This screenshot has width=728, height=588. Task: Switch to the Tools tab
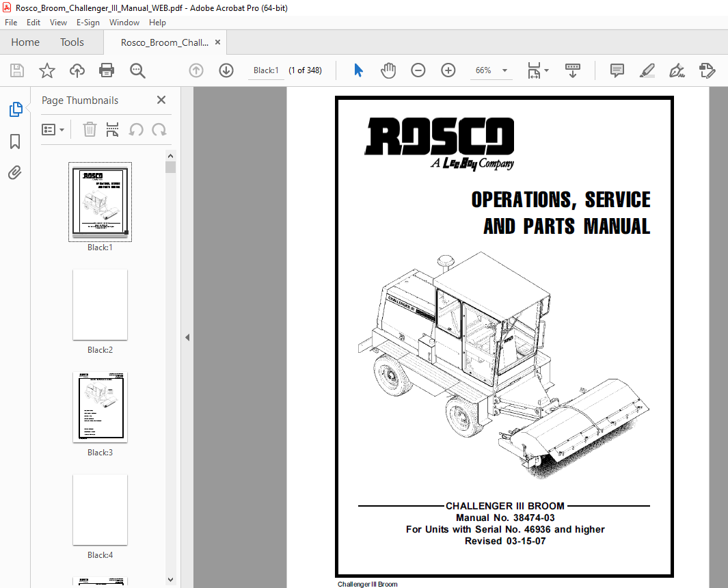(x=72, y=42)
